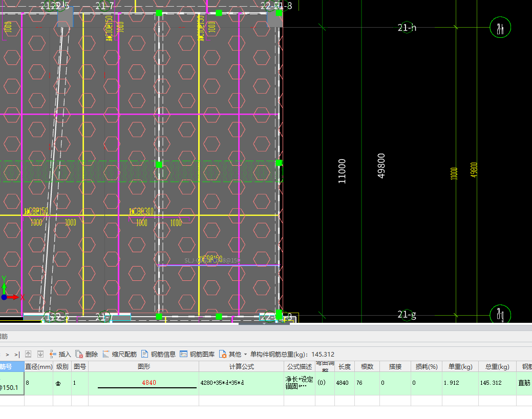Image resolution: width=532 pixels, height=419 pixels.
Task: Click the 21-g axis label text
Action: (x=407, y=315)
